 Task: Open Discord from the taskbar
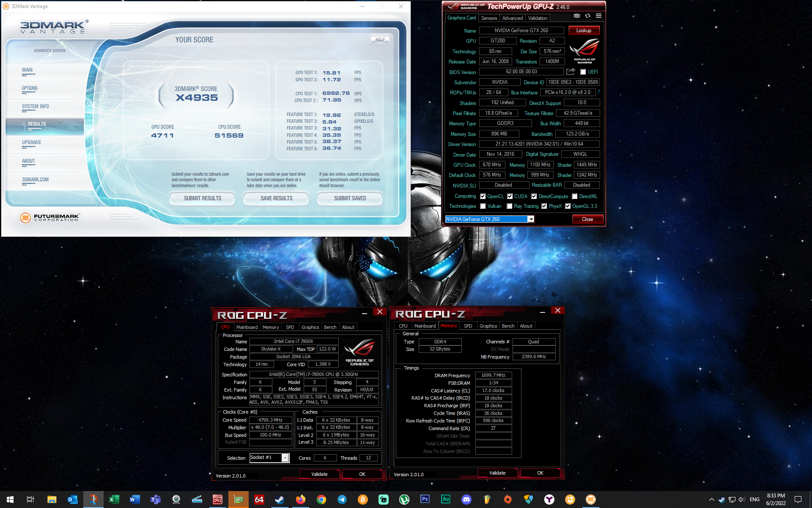point(466,500)
